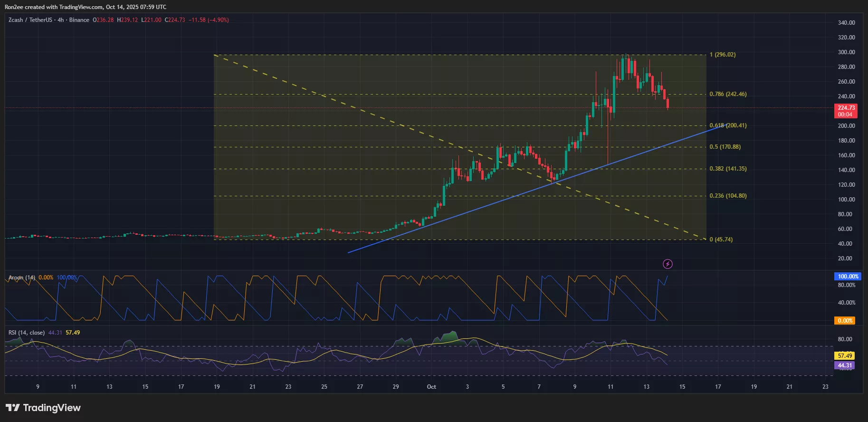The height and width of the screenshot is (422, 868).
Task: Open the Aroon (14) indicator legend
Action: pyautogui.click(x=22, y=278)
